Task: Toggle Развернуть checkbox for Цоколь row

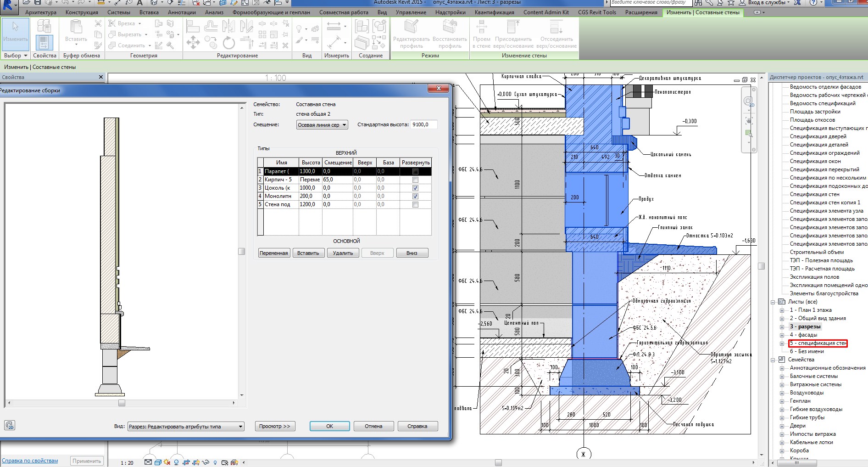Action: click(415, 188)
